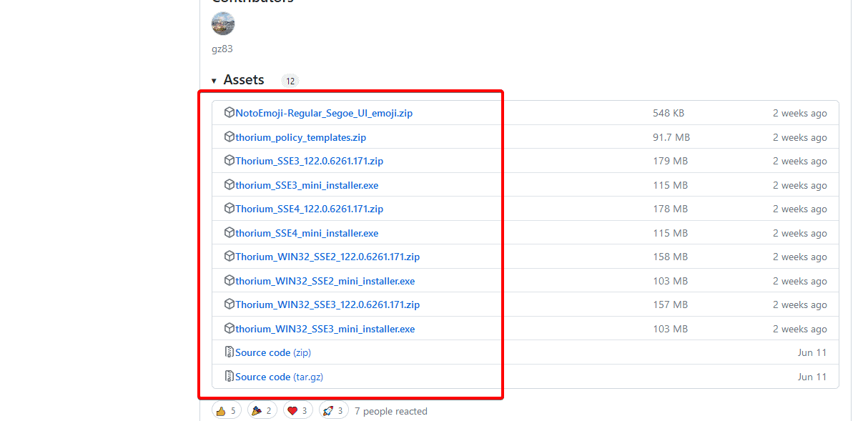Click the 103 MB size for thorium_WIN32_SSE3_mini_installer.exe
Viewport: 868px width, 421px height.
click(670, 329)
